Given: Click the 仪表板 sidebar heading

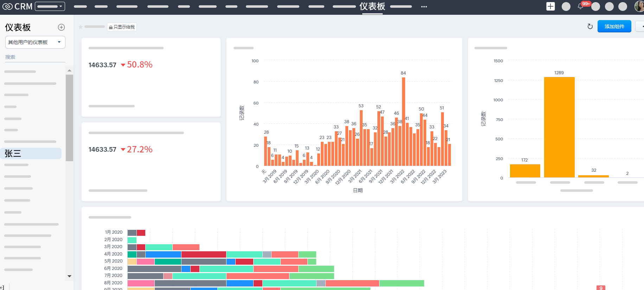Looking at the screenshot, I should click(x=18, y=27).
